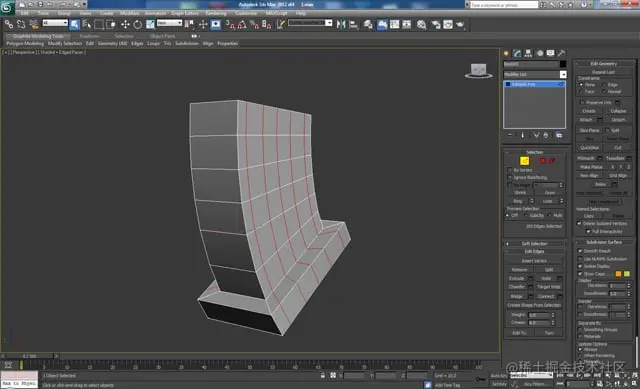Click the Chamfer button in Edit Edges
640x389 pixels.
point(517,287)
